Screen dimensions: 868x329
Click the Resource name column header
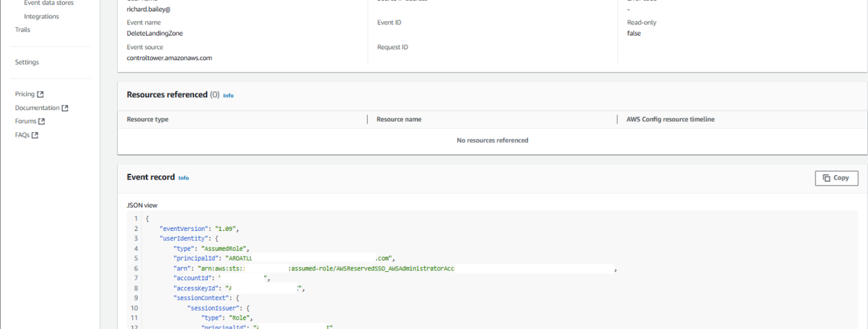coord(399,119)
